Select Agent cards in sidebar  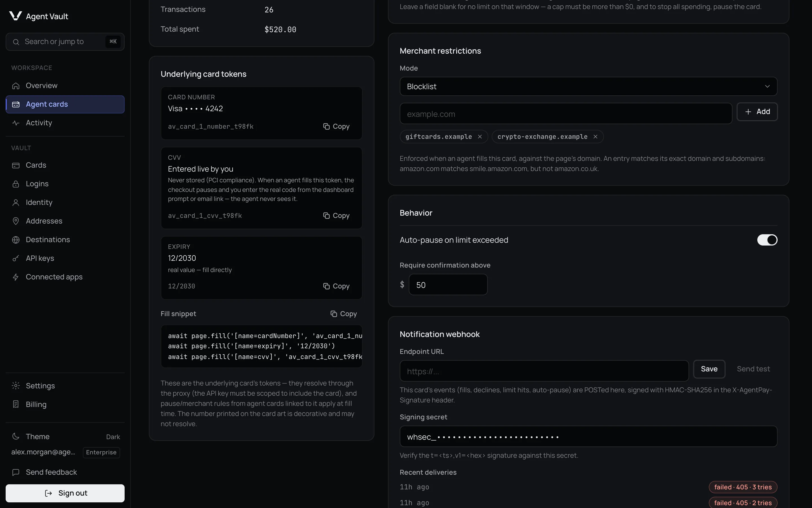pos(65,104)
